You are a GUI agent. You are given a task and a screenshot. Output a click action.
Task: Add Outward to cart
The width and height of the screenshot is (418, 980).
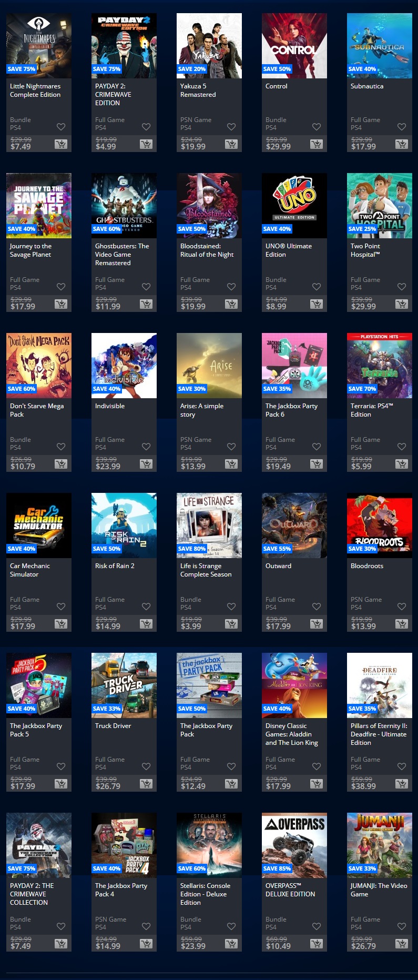point(317,624)
